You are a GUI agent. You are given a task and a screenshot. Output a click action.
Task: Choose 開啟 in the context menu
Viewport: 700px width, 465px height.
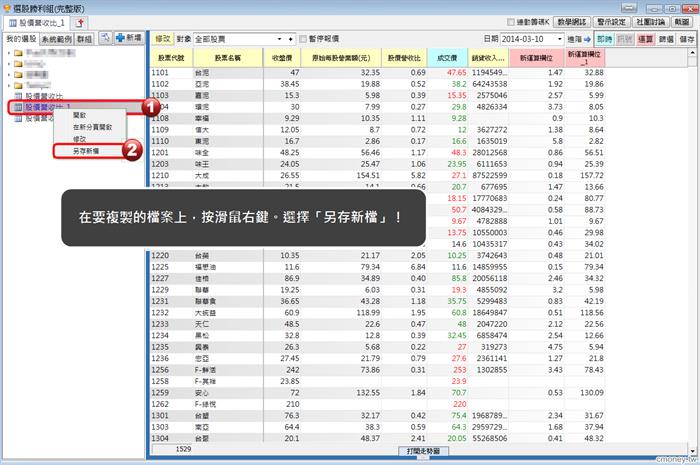click(79, 116)
